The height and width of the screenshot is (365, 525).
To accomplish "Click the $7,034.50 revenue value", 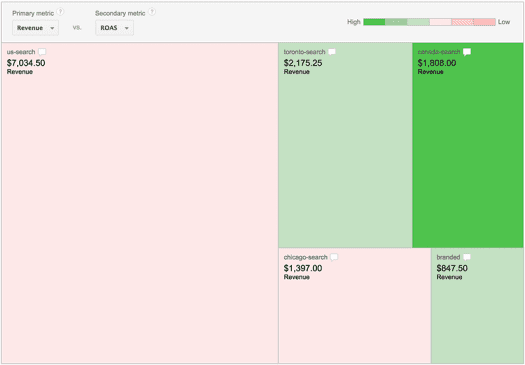I will 26,63.
